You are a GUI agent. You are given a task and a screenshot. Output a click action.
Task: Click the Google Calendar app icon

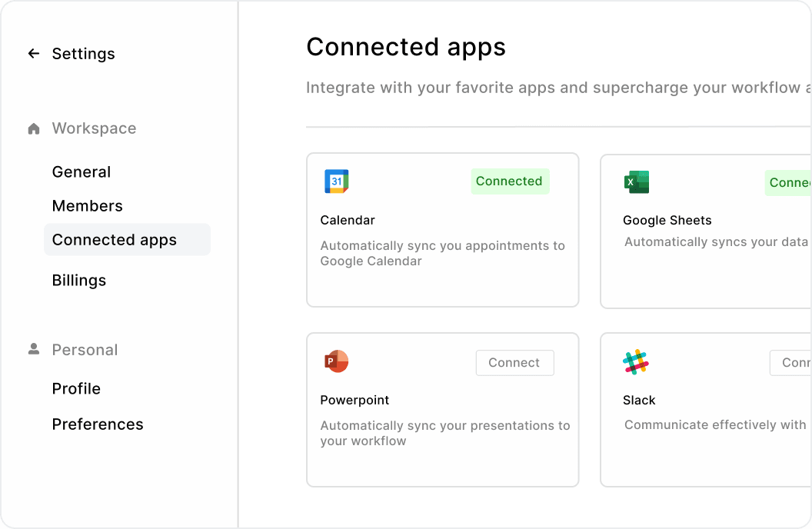pos(336,181)
